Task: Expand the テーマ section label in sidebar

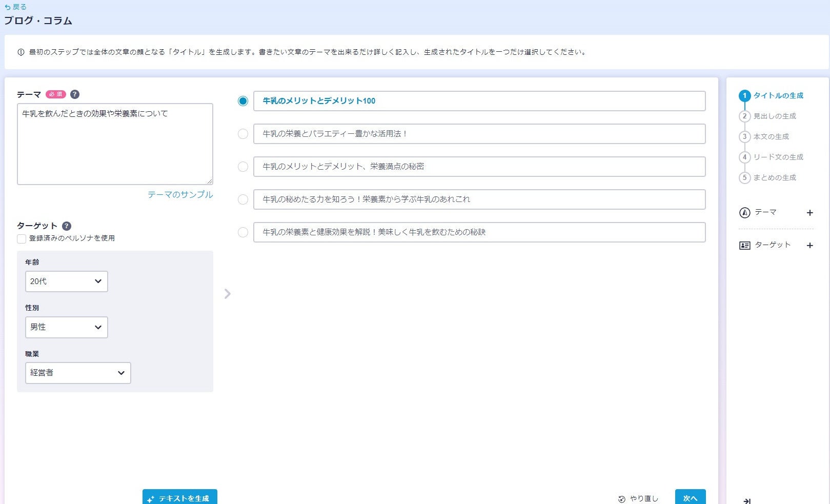Action: [x=765, y=212]
